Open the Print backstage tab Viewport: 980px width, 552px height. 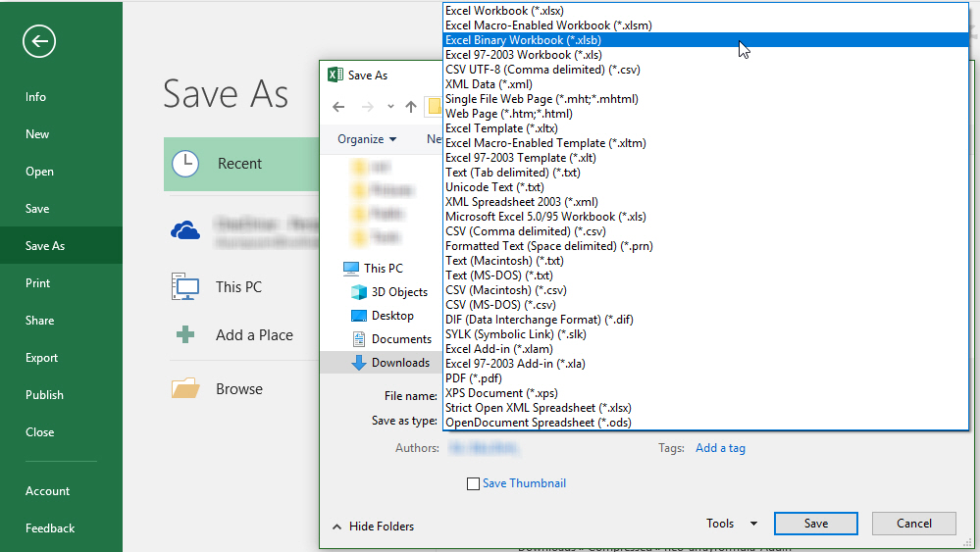[x=61, y=283]
